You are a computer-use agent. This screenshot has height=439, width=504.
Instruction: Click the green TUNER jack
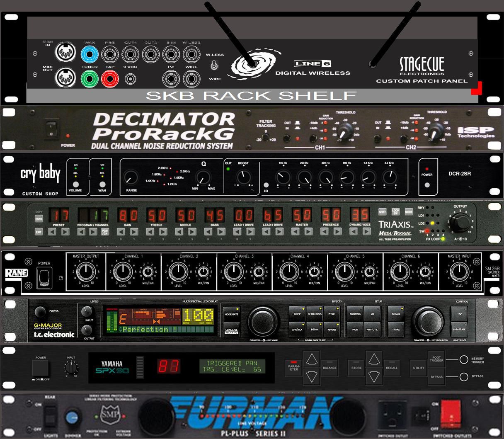[90, 78]
